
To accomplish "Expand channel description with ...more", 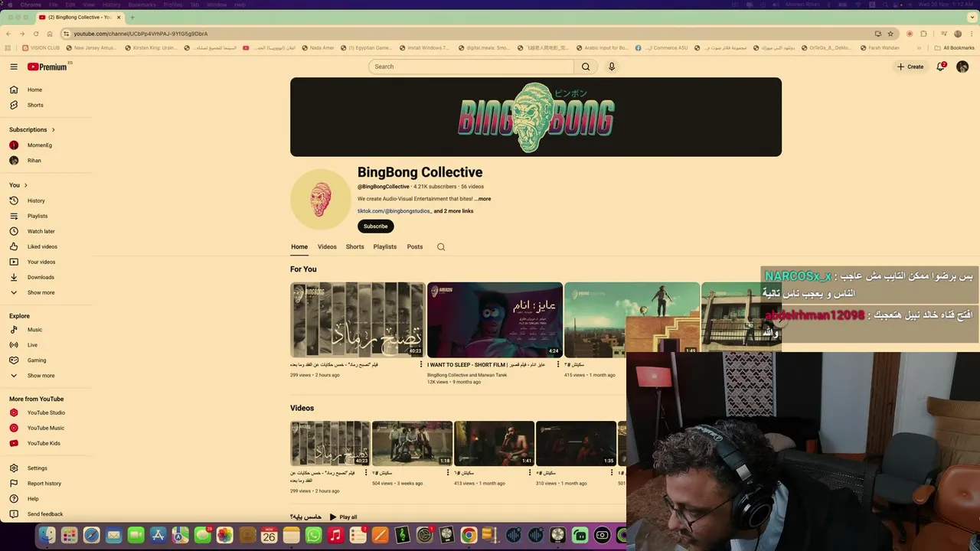I will click(482, 199).
